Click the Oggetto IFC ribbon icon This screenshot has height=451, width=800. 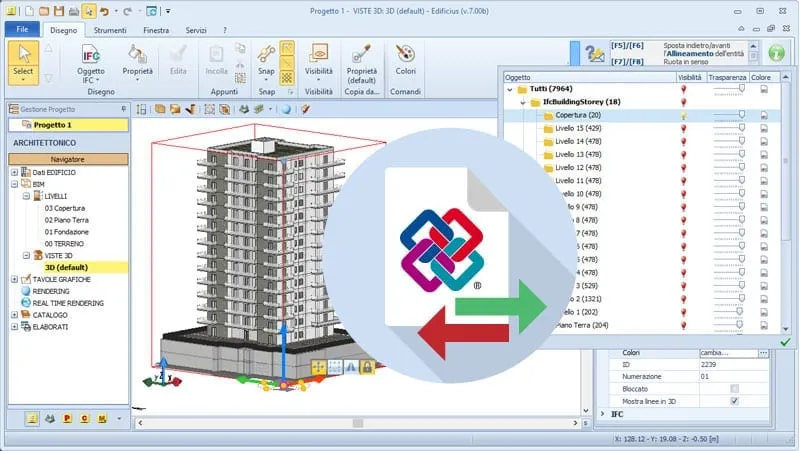[91, 59]
